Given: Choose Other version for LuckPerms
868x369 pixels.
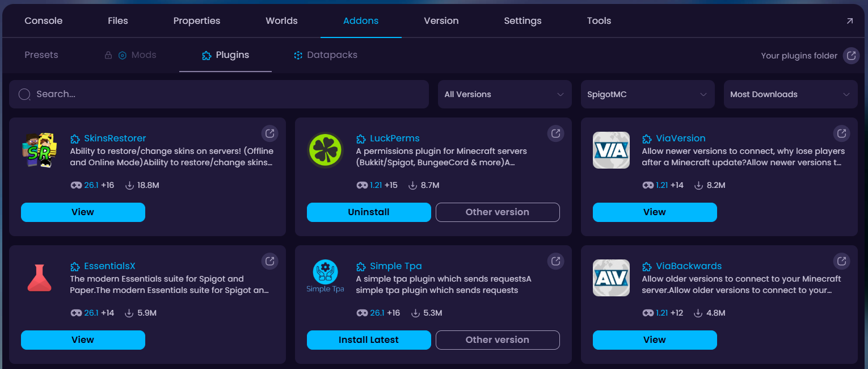Looking at the screenshot, I should (498, 212).
